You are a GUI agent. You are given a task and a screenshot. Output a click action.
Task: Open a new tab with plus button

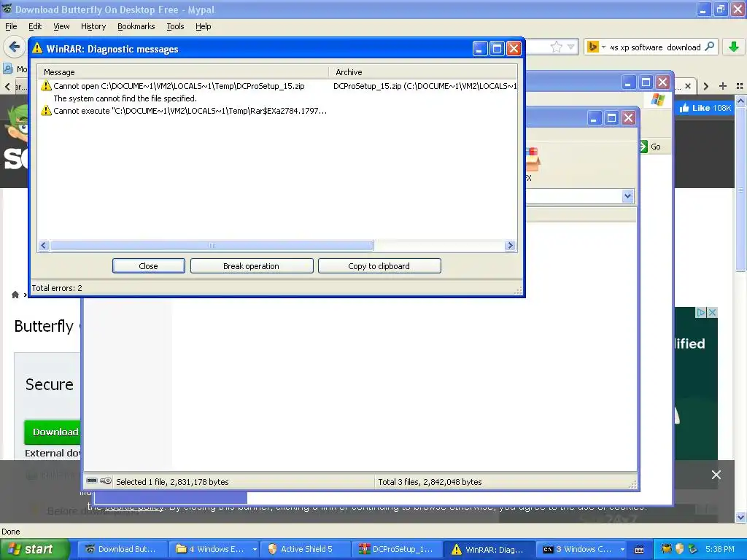click(x=723, y=86)
